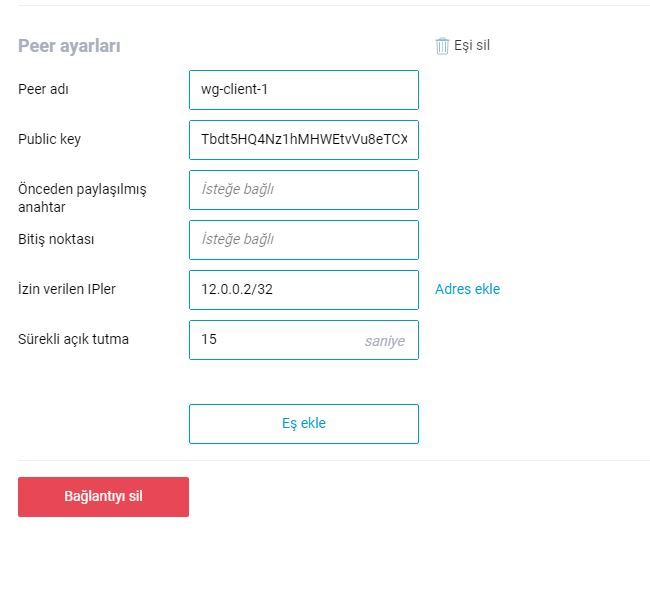This screenshot has height=610, width=650.
Task: Click the saniye unit text
Action: click(x=384, y=341)
